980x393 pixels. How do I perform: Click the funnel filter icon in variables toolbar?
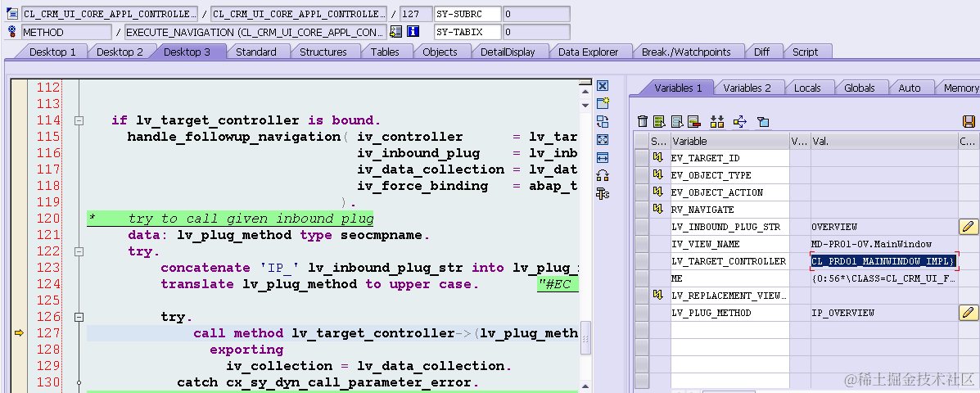pos(762,121)
